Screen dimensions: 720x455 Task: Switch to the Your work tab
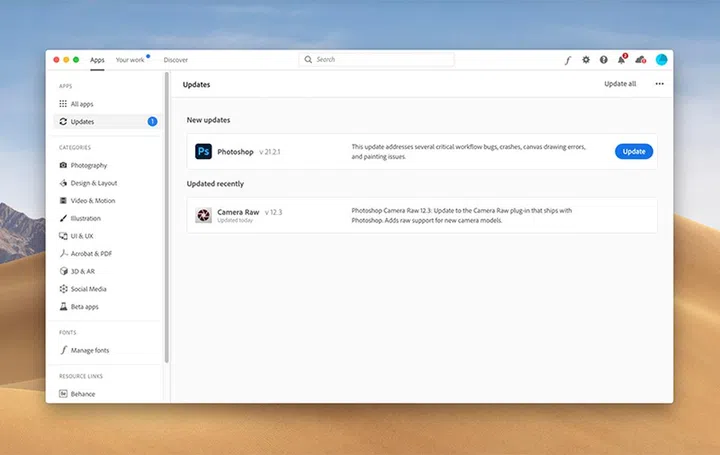(x=130, y=60)
